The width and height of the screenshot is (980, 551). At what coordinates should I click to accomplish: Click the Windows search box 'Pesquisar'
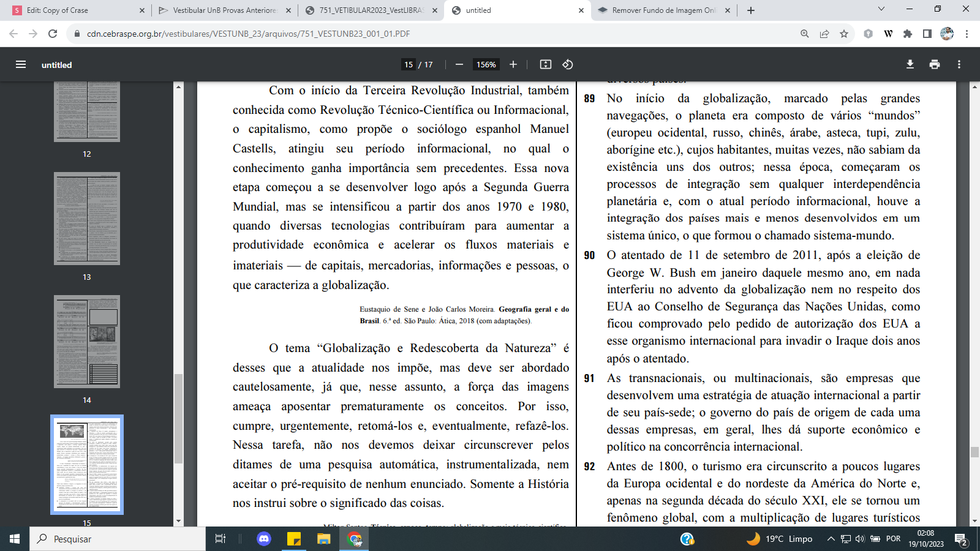(118, 539)
